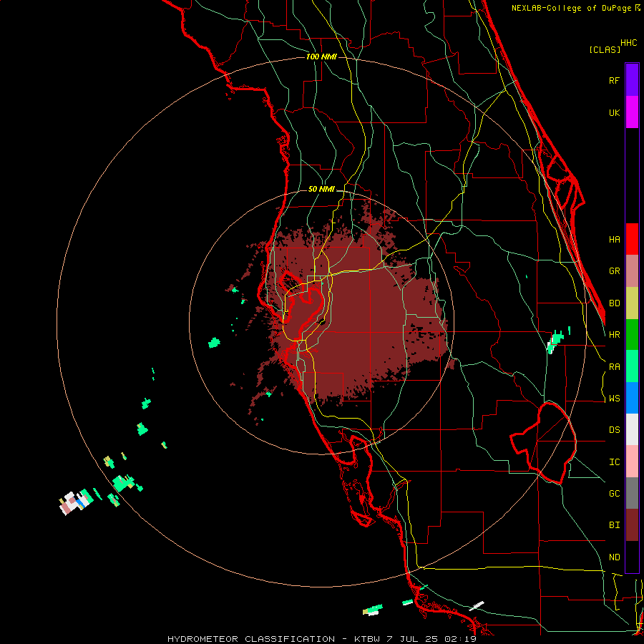Pick the mint green RA legend swatch
The width and height of the screenshot is (644, 644).
(x=632, y=366)
